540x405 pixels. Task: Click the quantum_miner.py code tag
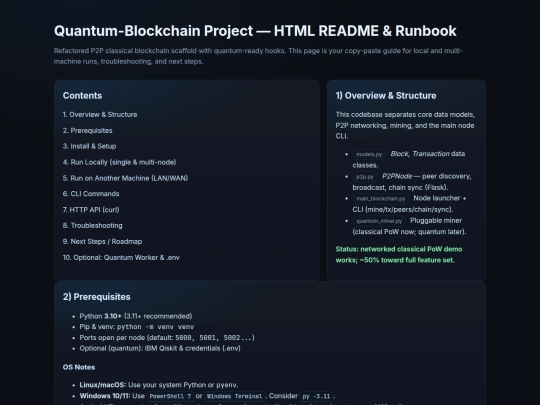(x=379, y=221)
